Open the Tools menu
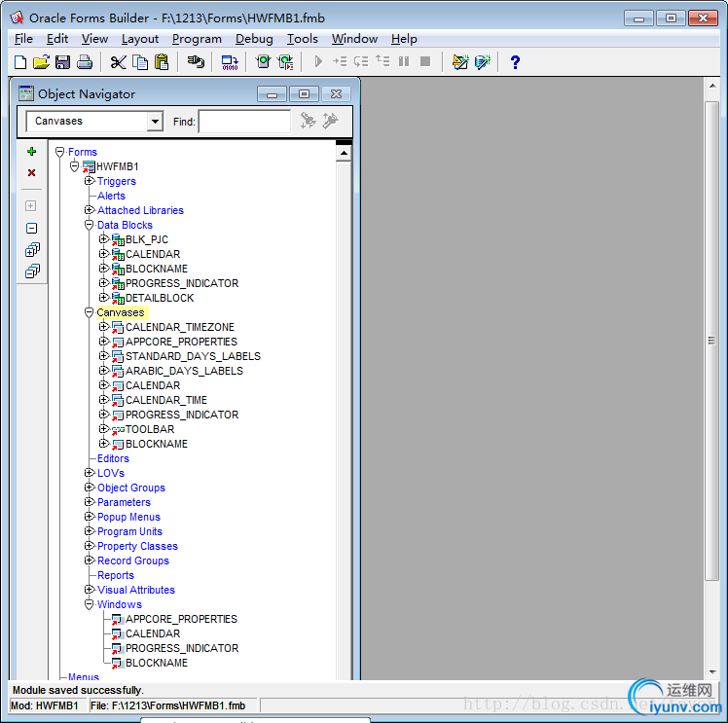Viewport: 728px width, 723px height. coord(302,39)
